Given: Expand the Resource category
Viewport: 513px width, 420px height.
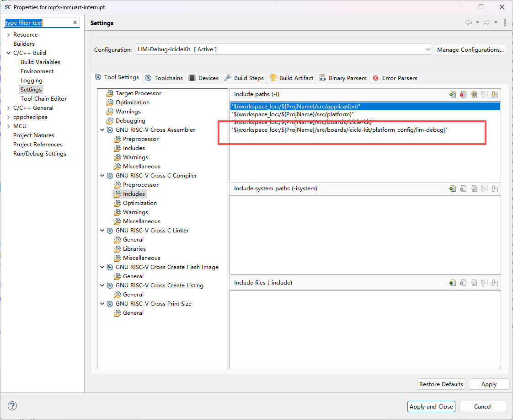Looking at the screenshot, I should pos(9,35).
